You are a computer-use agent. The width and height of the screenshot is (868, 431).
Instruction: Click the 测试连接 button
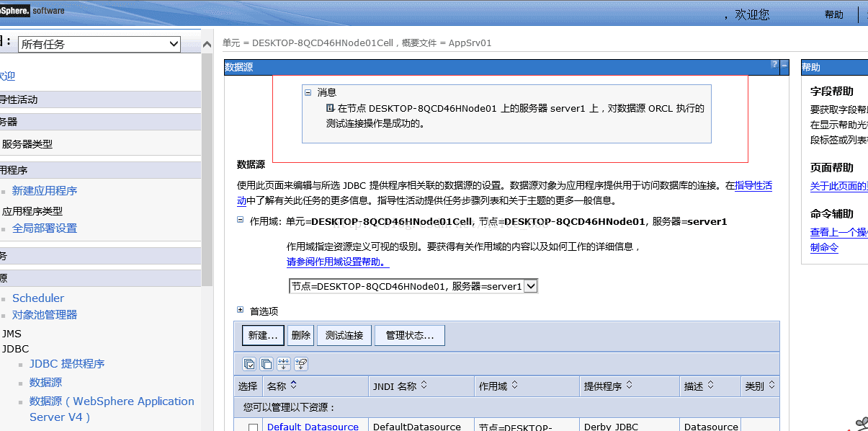[x=344, y=335]
